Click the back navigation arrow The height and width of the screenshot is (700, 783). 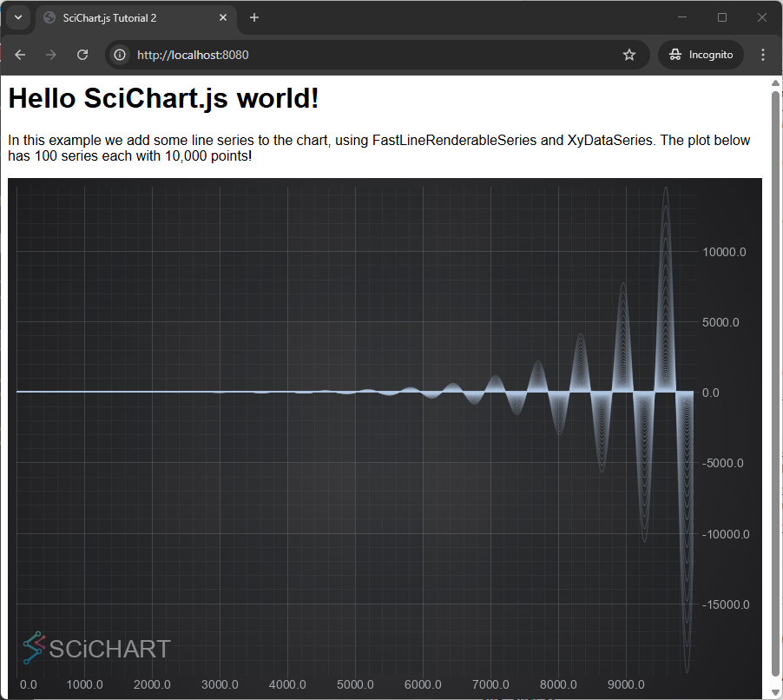point(19,54)
